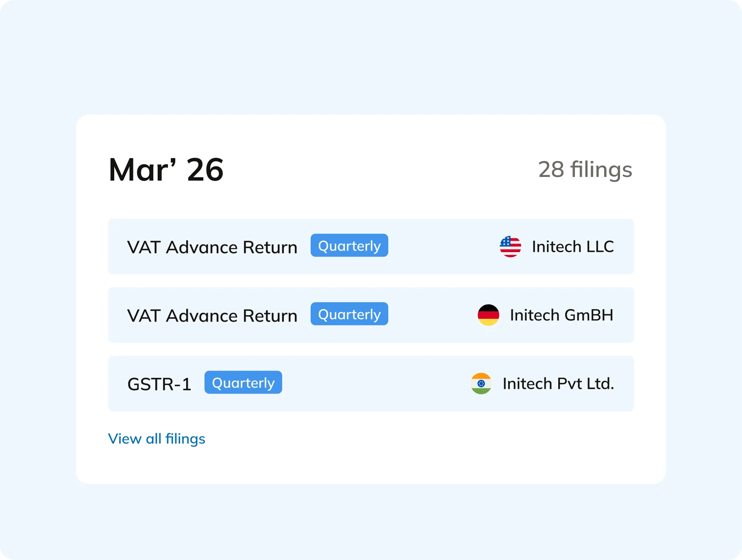Select the 28 filings counter
The width and height of the screenshot is (742, 560).
585,170
